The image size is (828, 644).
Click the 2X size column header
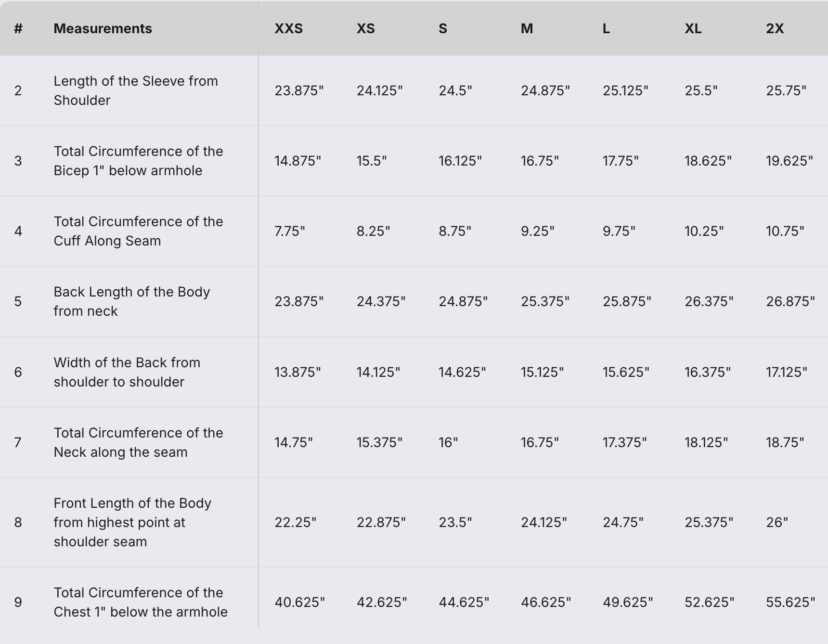[775, 28]
